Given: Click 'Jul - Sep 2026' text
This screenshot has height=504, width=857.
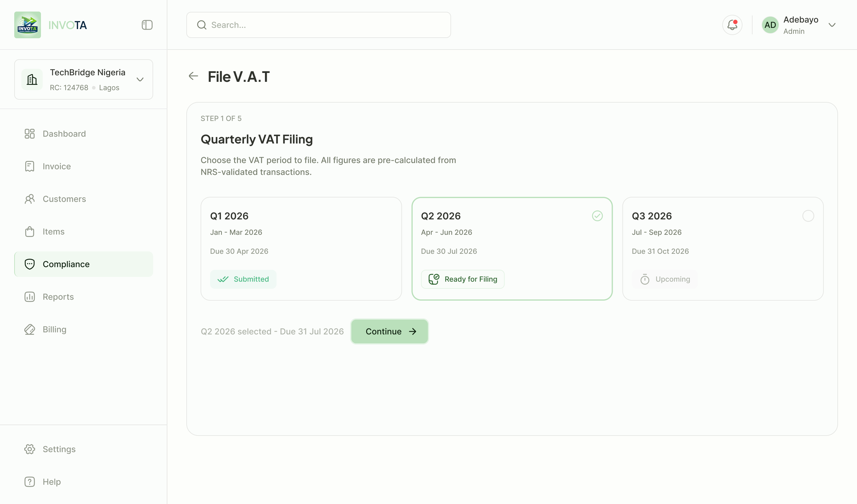Looking at the screenshot, I should [657, 232].
